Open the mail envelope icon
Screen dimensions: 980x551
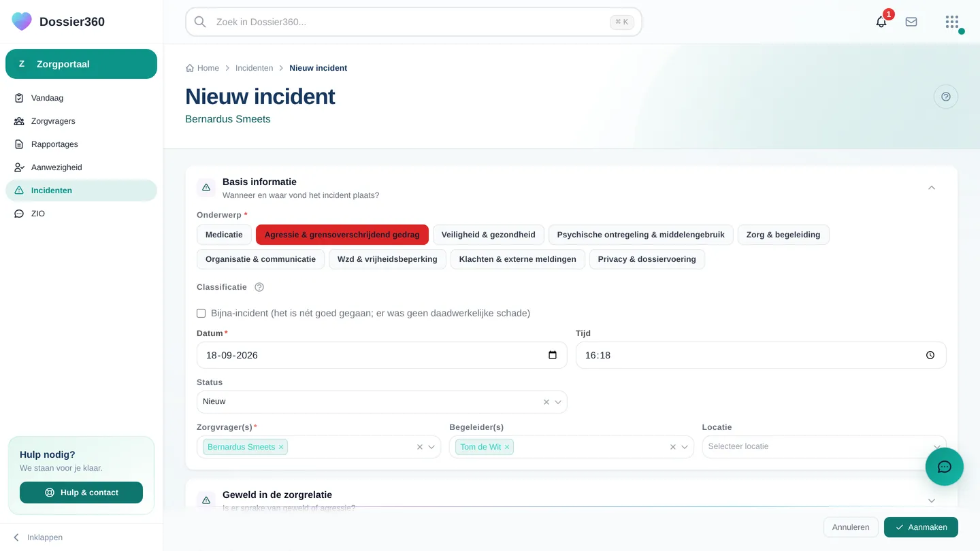(x=911, y=22)
